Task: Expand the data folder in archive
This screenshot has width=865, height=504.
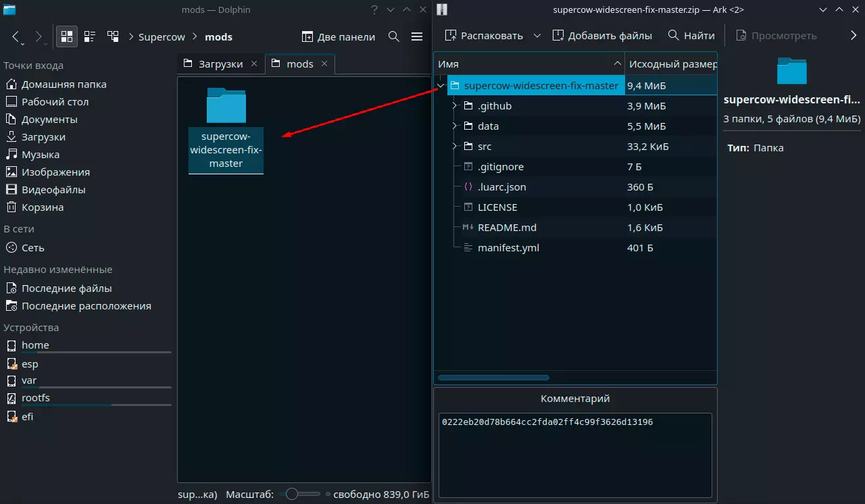Action: [455, 126]
